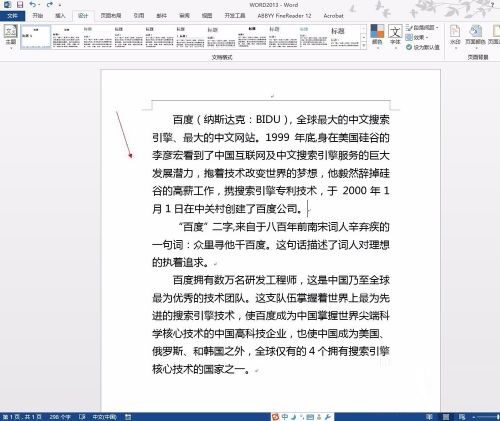Image resolution: width=500 pixels, height=421 pixels.
Task: Toggle the 中 Chinese/English input mode
Action: click(285, 417)
